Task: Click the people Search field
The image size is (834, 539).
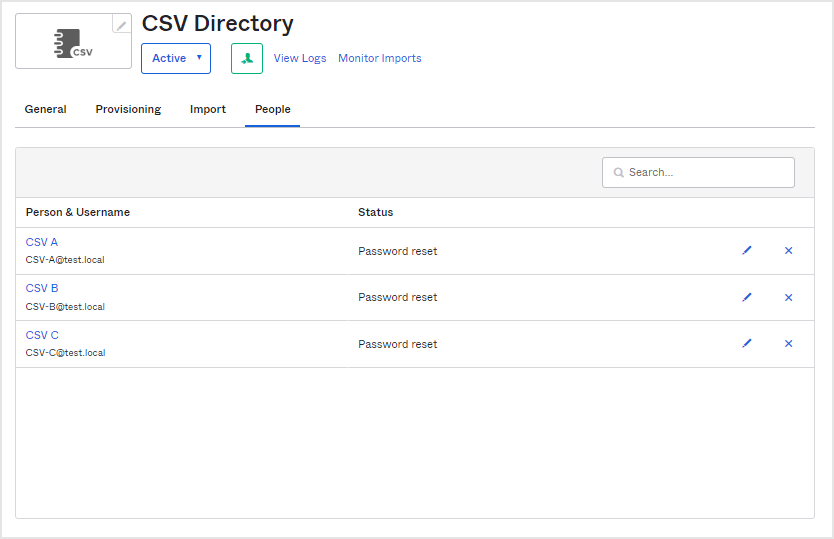Action: point(706,172)
